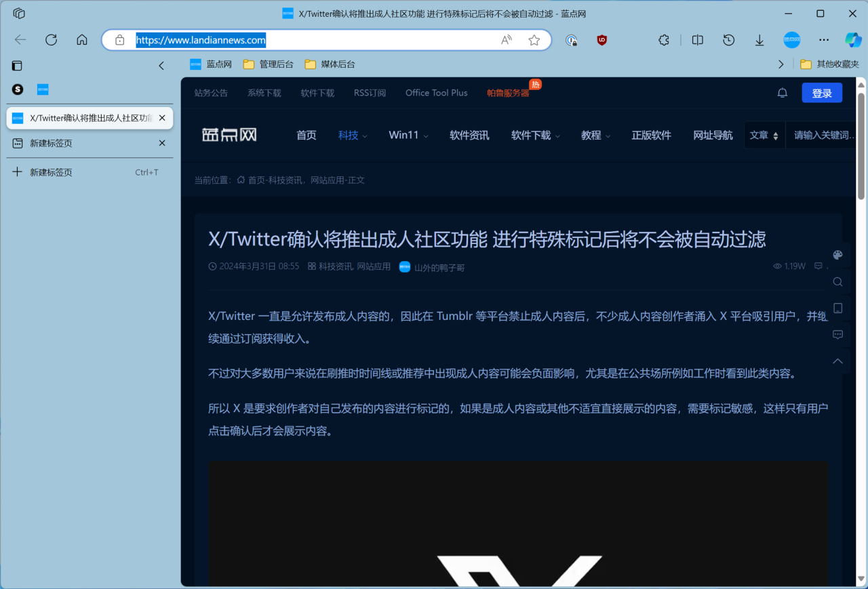Screen dimensions: 868x589
Task: Open the profile avatar in toolbar
Action: [792, 40]
